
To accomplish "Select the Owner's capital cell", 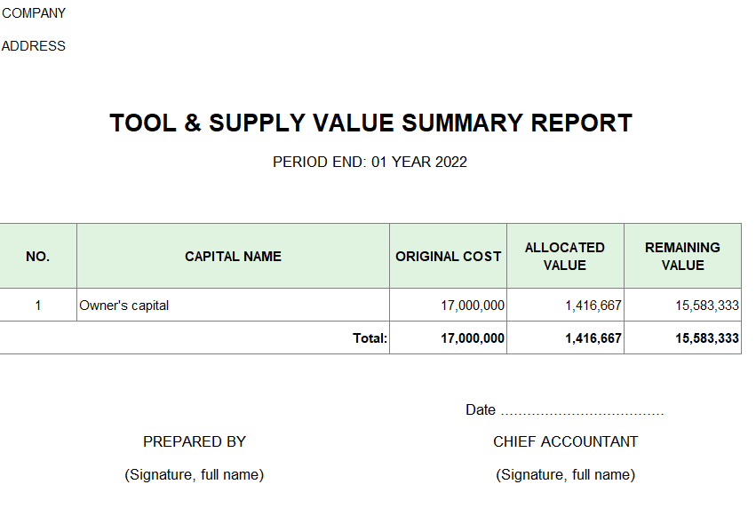I will 124,306.
